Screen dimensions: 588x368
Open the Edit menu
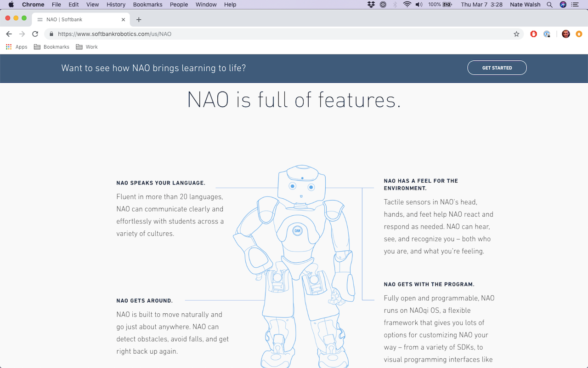pos(73,5)
